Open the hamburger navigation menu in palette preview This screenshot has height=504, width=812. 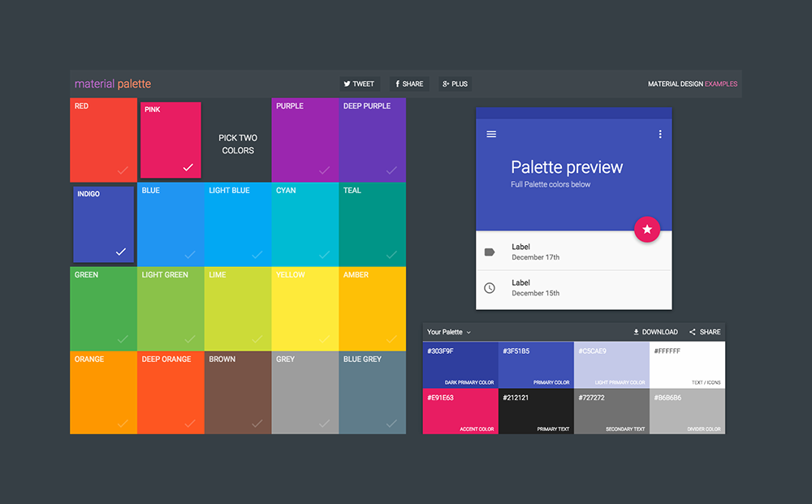coord(491,134)
